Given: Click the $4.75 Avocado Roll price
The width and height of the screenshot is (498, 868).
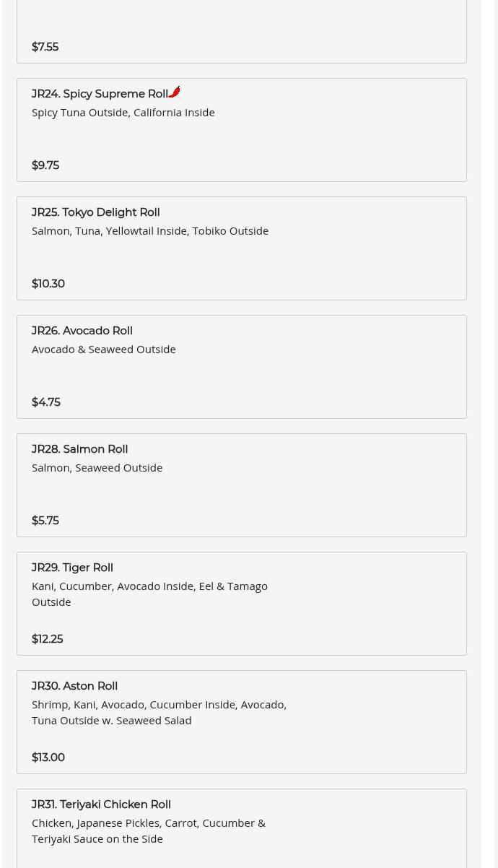Looking at the screenshot, I should point(46,402).
